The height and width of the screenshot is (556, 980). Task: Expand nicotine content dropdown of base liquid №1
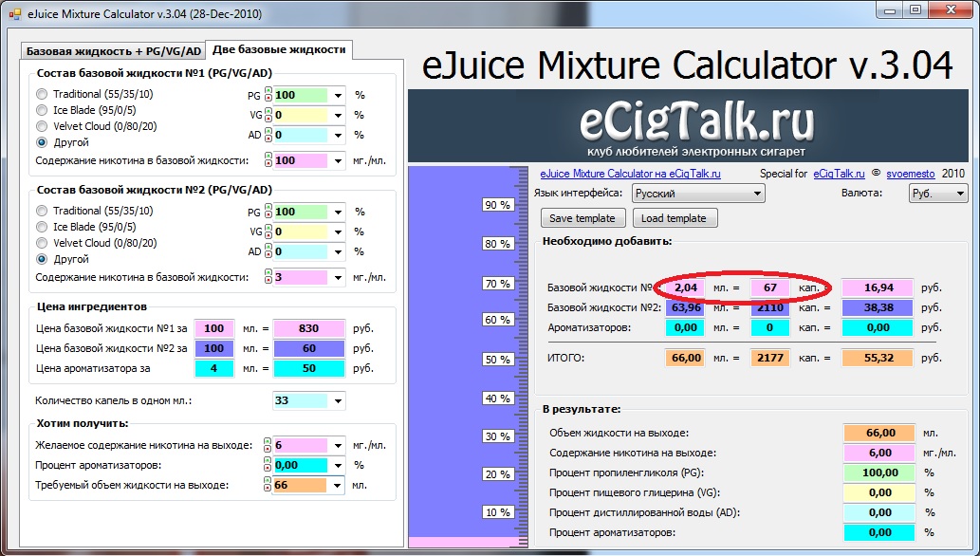click(338, 160)
